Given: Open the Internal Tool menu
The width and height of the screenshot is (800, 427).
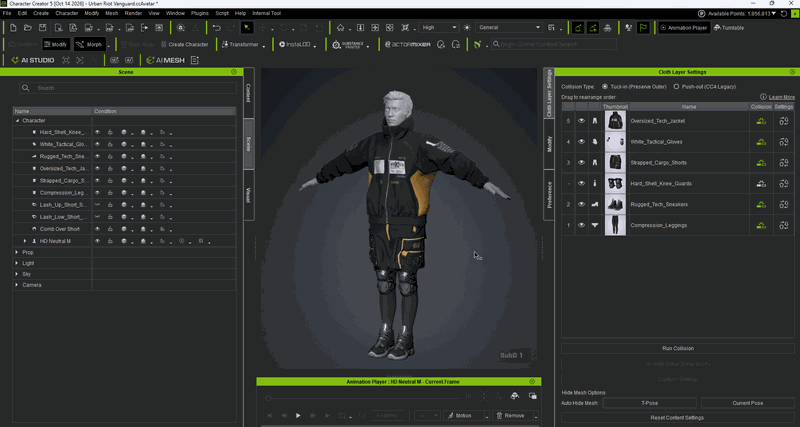Looking at the screenshot, I should point(266,13).
